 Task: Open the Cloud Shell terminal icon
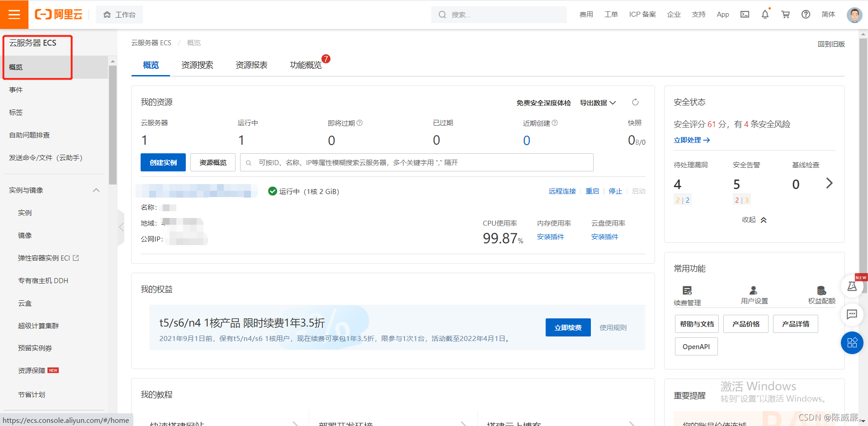(745, 14)
